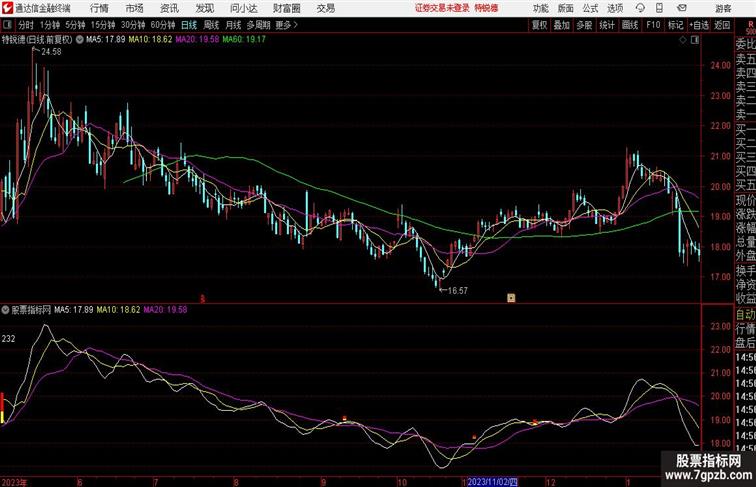This screenshot has width=756, height=487.
Task: Toggle the panel icon left of 分时
Action: [7, 25]
